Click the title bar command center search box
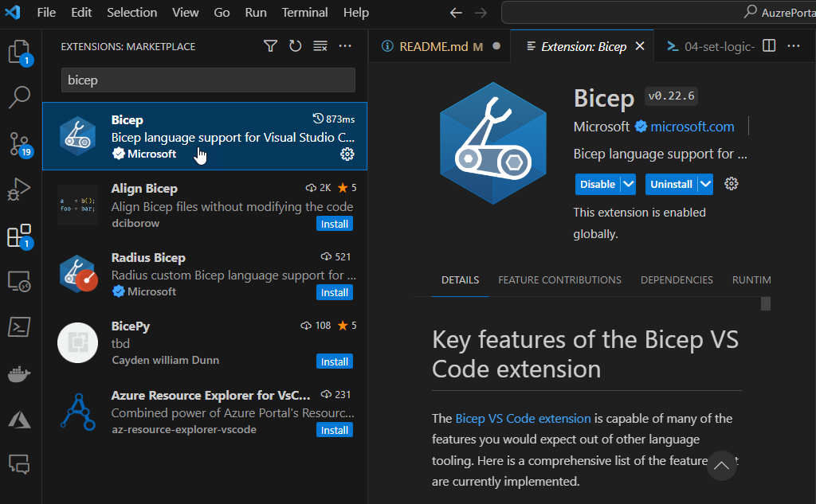Viewport: 816px width, 504px height. click(x=658, y=13)
